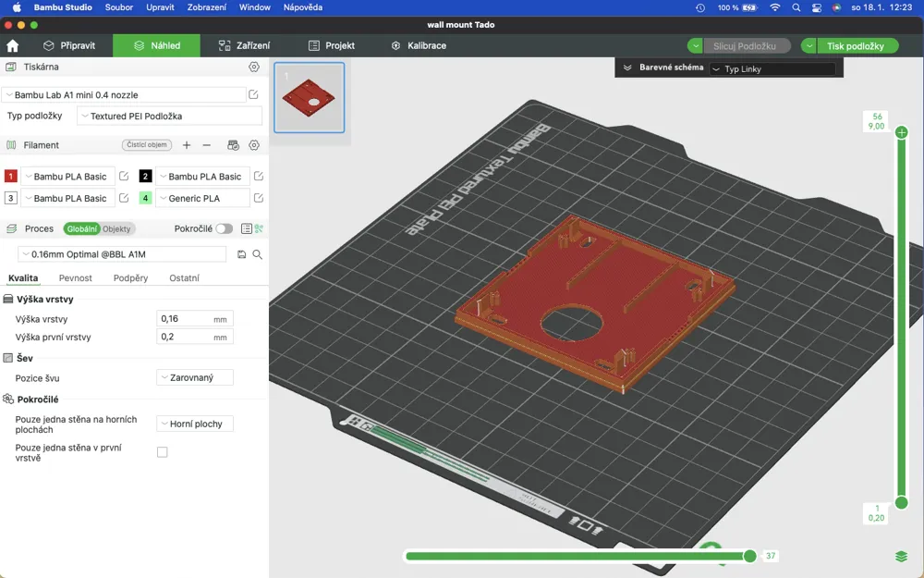Screen dimensions: 924x578
Task: Switch process scope to Globální
Action: tap(81, 228)
